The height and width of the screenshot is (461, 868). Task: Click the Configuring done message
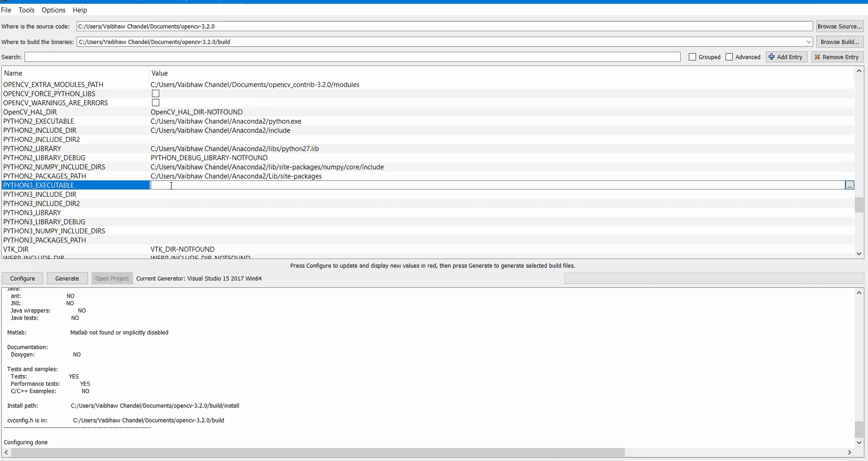tap(25, 442)
